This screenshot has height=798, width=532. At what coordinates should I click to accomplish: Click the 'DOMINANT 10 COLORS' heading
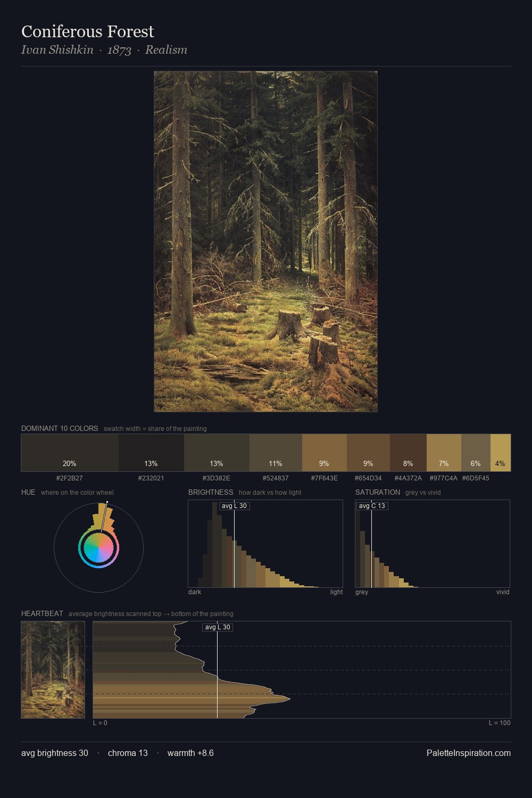(x=60, y=428)
